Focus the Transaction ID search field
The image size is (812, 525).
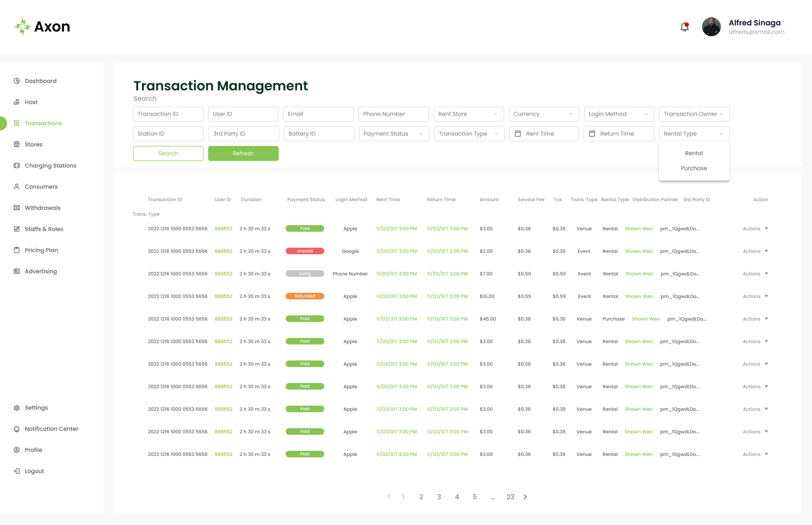pyautogui.click(x=168, y=114)
